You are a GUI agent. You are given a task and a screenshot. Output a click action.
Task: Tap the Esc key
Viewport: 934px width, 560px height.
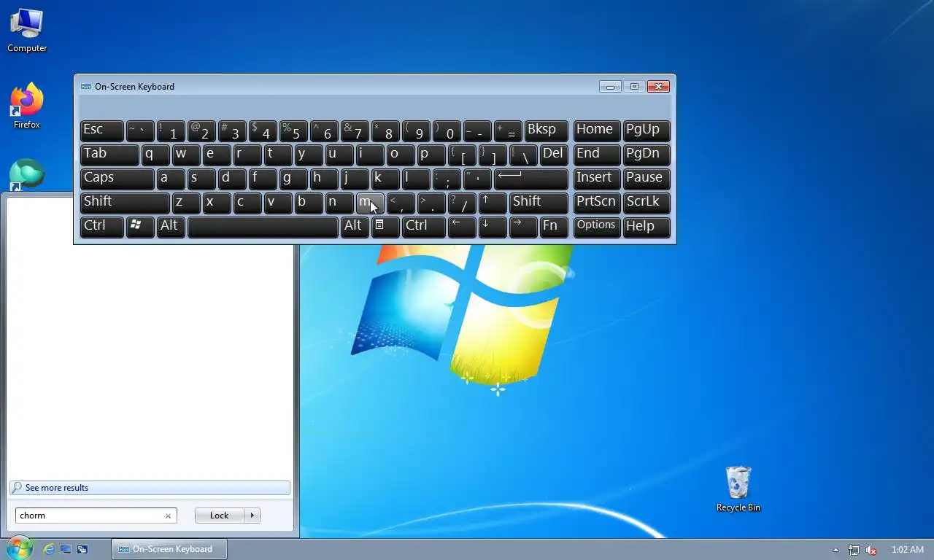coord(101,131)
